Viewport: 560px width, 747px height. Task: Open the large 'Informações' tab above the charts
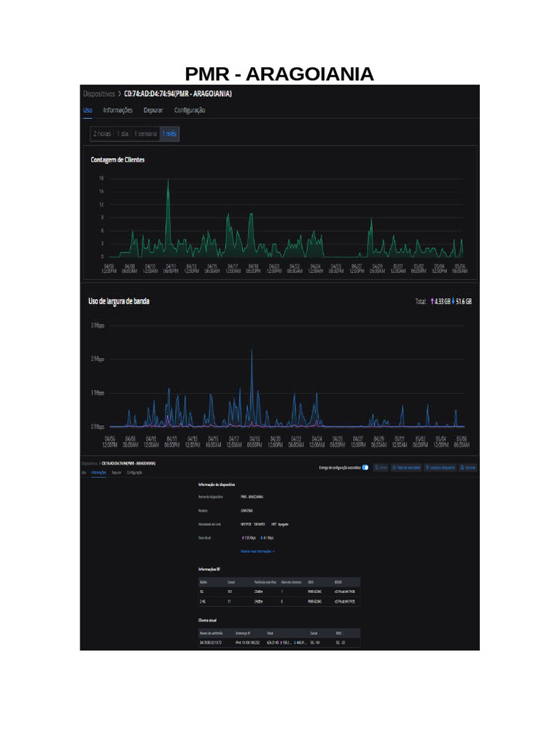[117, 110]
